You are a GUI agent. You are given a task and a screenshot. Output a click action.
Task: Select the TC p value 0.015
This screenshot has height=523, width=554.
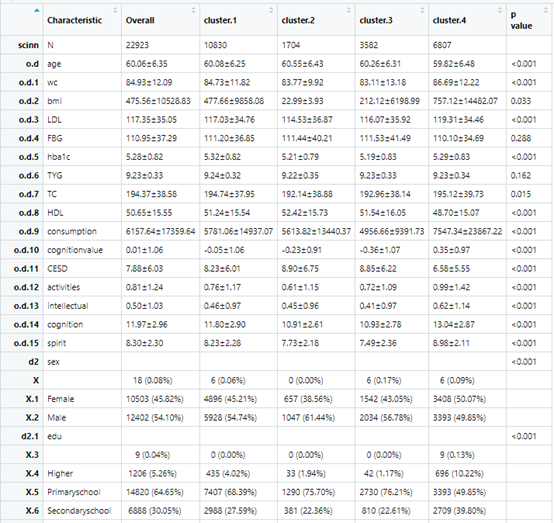520,194
